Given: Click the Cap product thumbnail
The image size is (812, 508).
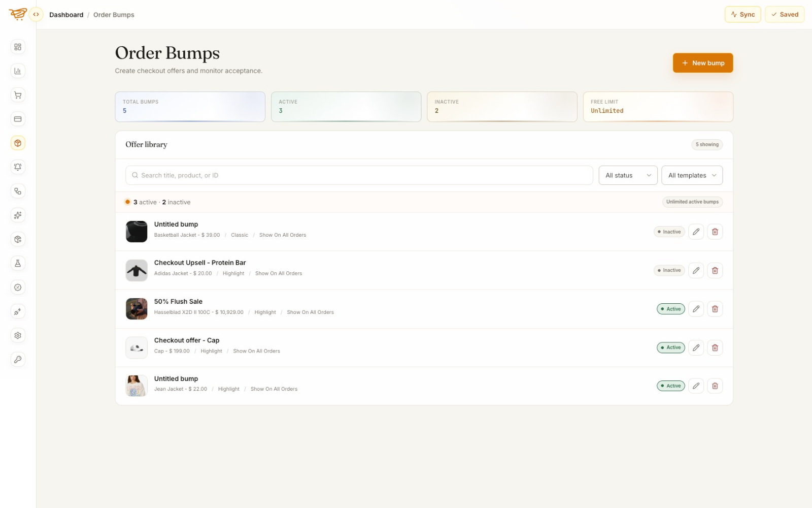Looking at the screenshot, I should pyautogui.click(x=137, y=347).
